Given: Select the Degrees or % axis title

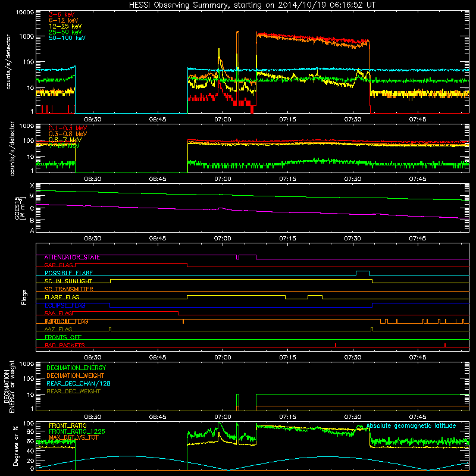Looking at the screenshot, I should pos(15,446).
